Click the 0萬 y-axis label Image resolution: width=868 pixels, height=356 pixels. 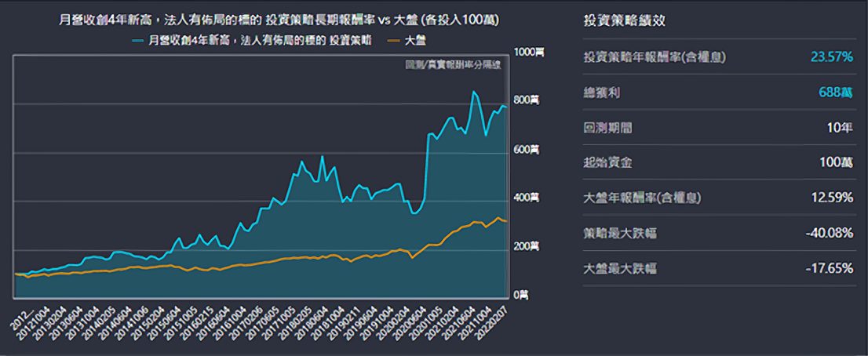[x=521, y=295]
